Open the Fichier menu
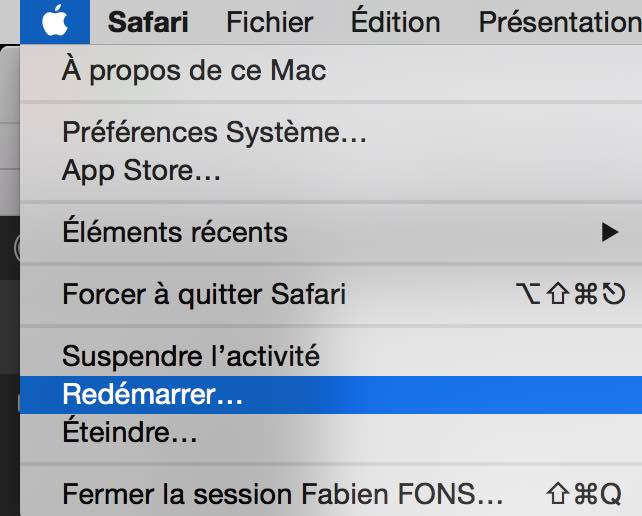Image resolution: width=642 pixels, height=516 pixels. coord(269,21)
